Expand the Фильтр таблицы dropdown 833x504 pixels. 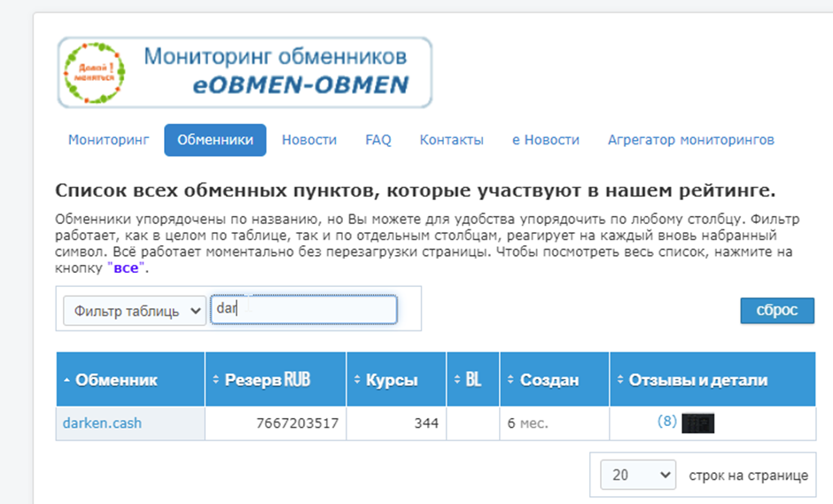tap(135, 311)
